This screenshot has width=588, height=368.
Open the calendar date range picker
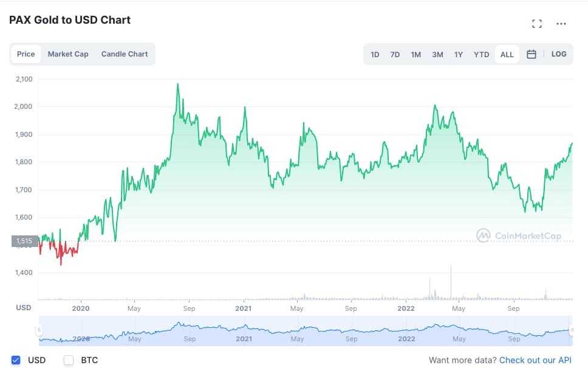532,54
